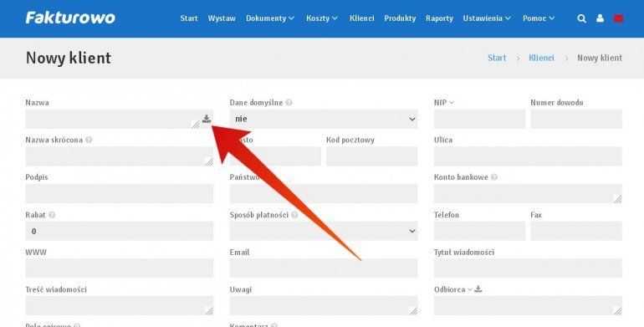Click the red flag language icon
Viewport: 644px width, 327px height.
point(619,18)
